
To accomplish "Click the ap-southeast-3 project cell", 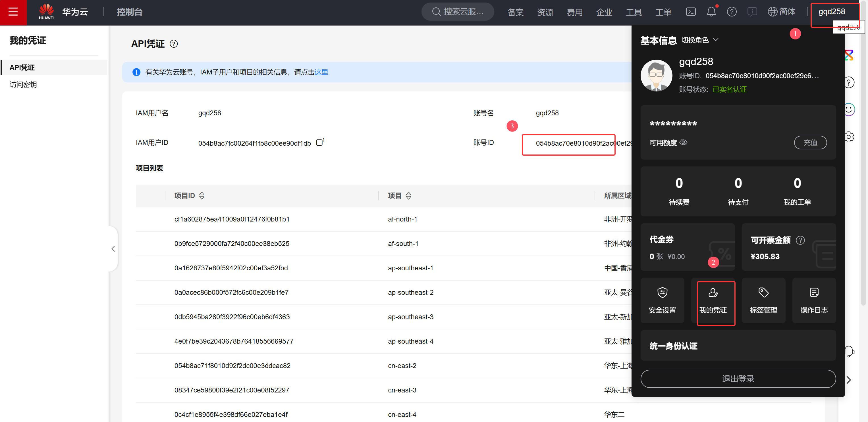I will (x=410, y=317).
